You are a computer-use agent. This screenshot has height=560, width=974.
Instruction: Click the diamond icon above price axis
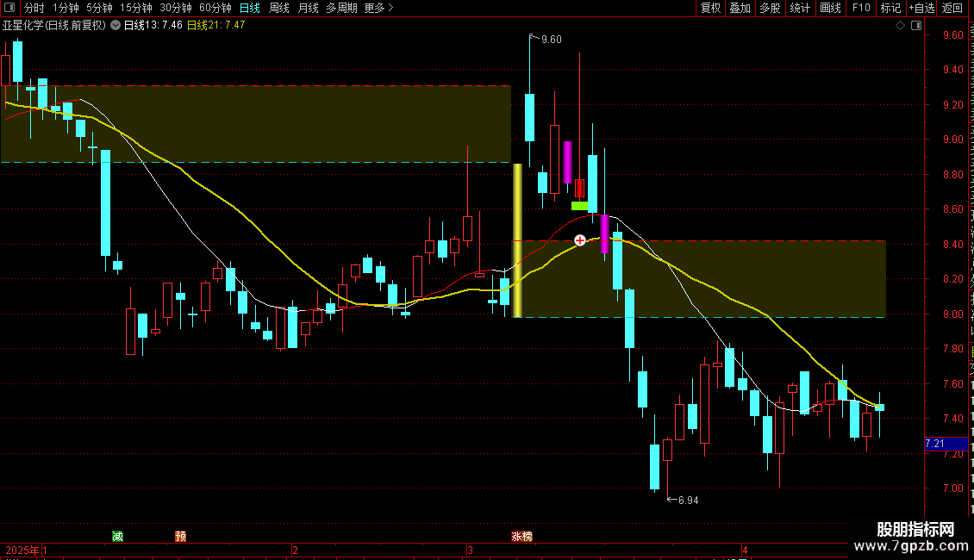pos(900,26)
